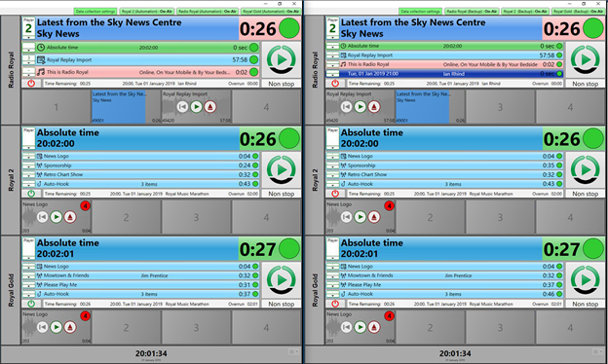Screen dimensions: 608x364
Task: Start the large play button for Royal Gold in Backup window
Action: (586, 280)
